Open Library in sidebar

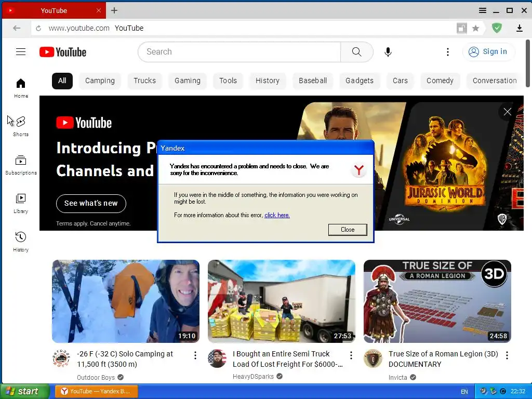pyautogui.click(x=21, y=203)
